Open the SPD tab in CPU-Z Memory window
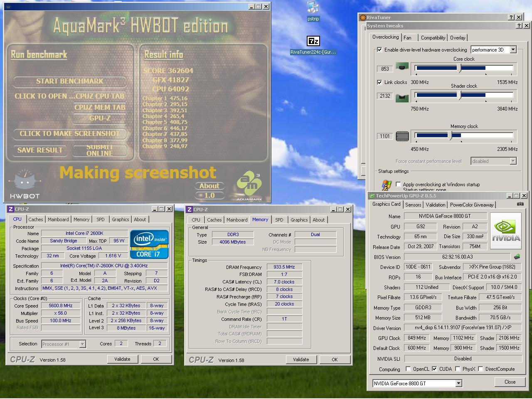 point(279,220)
